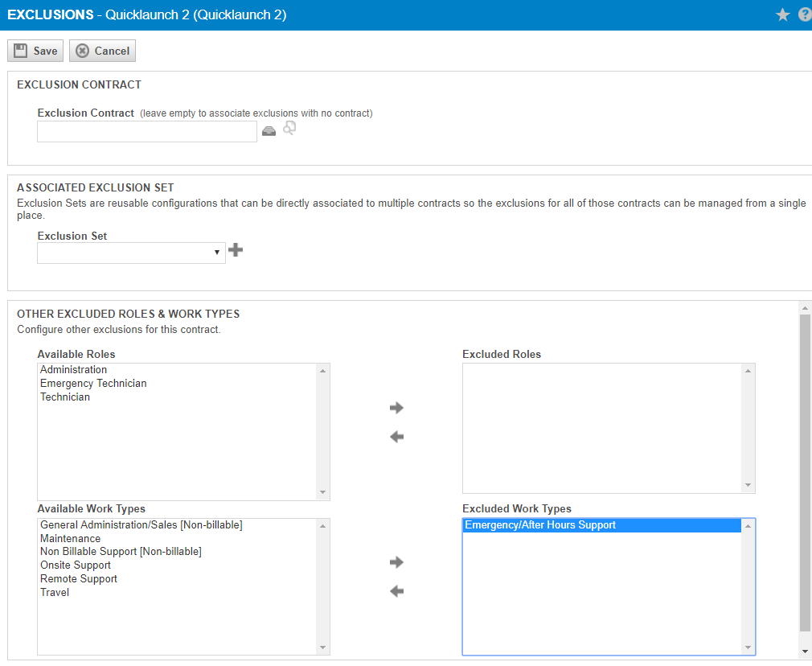The height and width of the screenshot is (666, 812).
Task: Select Maintenance in Available Work Types
Action: pyautogui.click(x=71, y=539)
